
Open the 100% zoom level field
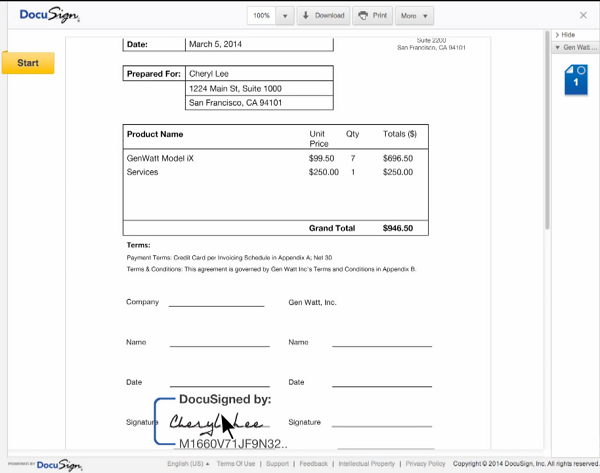261,16
